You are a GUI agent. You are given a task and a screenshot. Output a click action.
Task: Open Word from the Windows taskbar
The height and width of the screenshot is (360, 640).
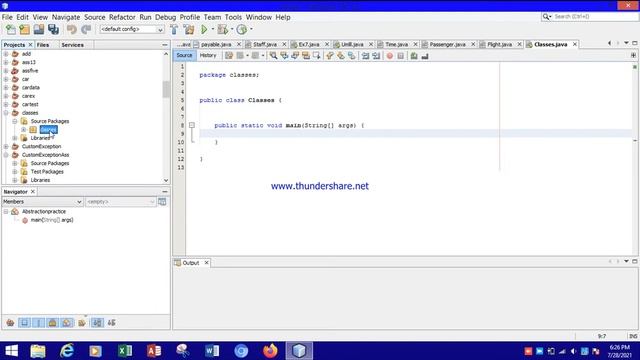212,351
